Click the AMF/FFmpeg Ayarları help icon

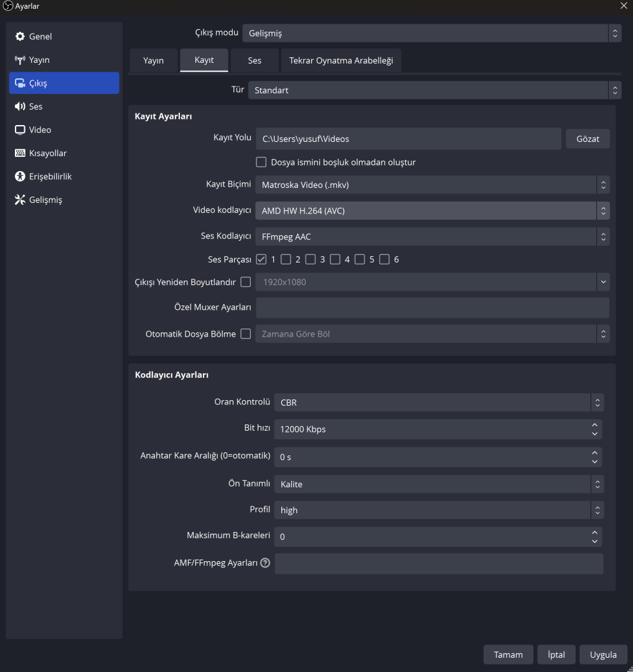coord(265,563)
